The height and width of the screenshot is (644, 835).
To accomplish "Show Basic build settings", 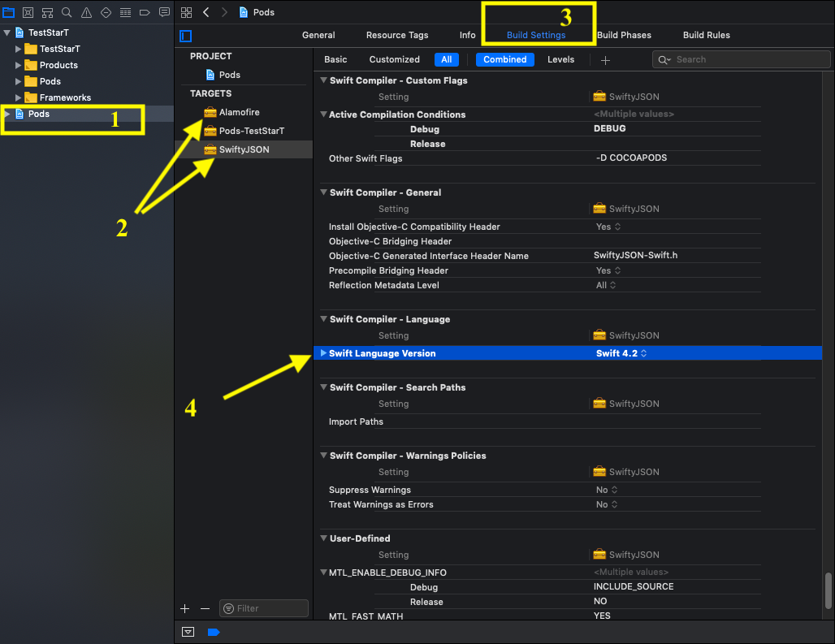I will [335, 59].
